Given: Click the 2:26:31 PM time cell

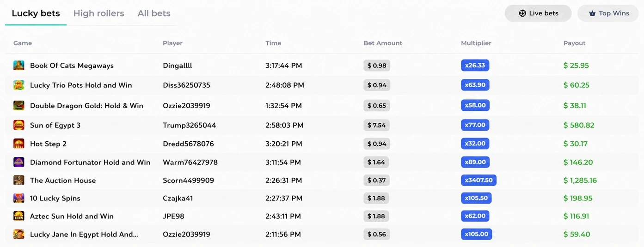Looking at the screenshot, I should point(284,180).
